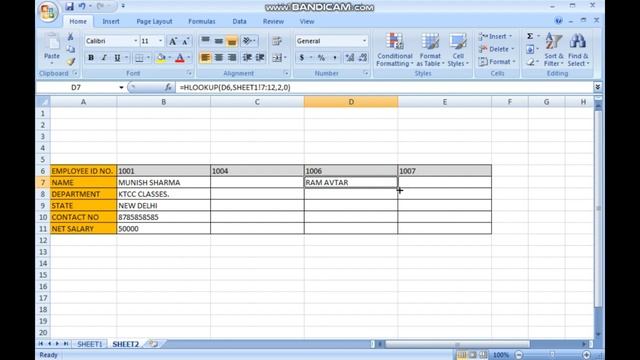Click the Office Button orb
Image resolution: width=640 pixels, height=360 pixels.
click(x=48, y=11)
